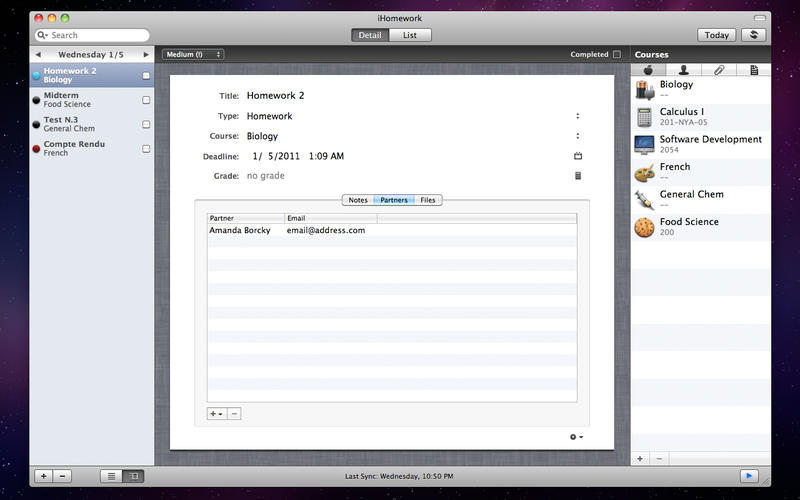Click the Software Development iMac icon
Screen dimensions: 800x500
pos(644,145)
